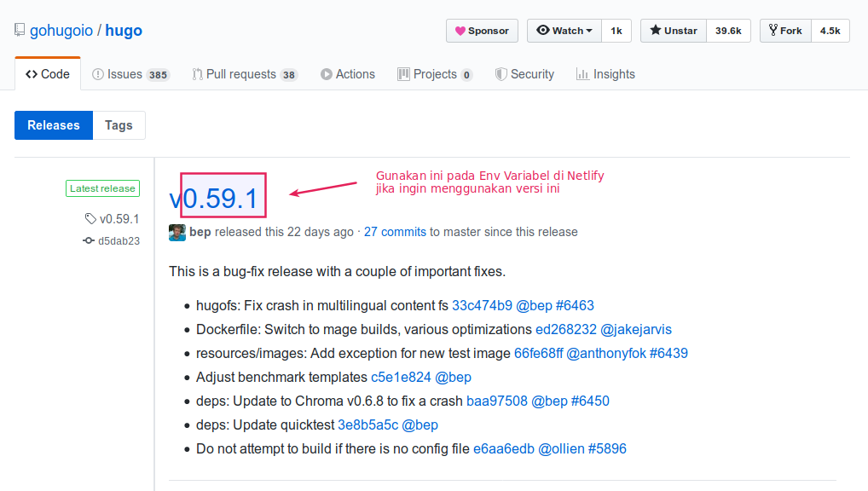
Task: Click the repository book icon beside gohugoio
Action: (18, 29)
